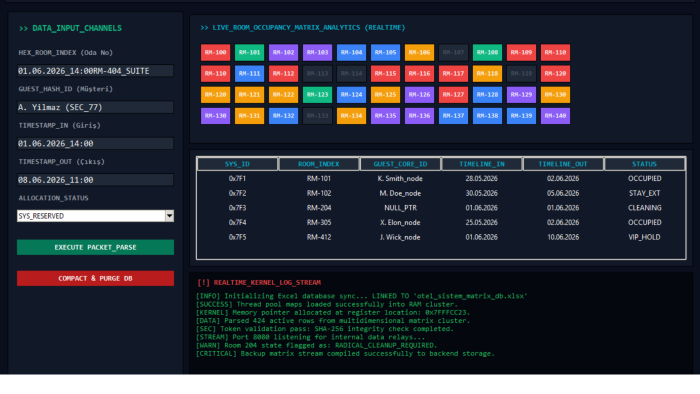Select the green RM-123 room tile
The width and height of the screenshot is (700, 394).
point(317,95)
